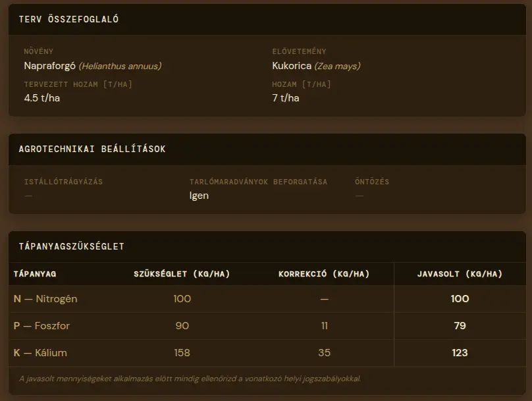The height and width of the screenshot is (401, 532).
Task: Select the P — Foszfor row label
Action: click(x=41, y=326)
